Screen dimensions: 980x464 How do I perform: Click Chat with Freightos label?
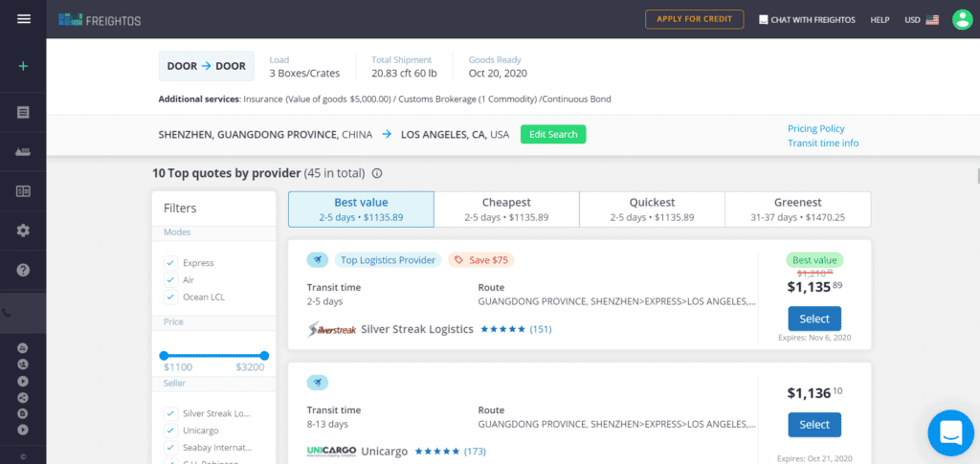pyautogui.click(x=813, y=20)
